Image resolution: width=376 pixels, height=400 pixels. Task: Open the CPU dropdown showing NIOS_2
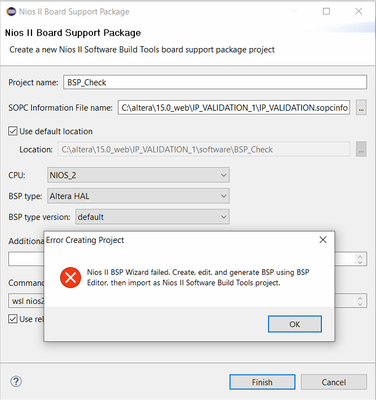point(138,175)
